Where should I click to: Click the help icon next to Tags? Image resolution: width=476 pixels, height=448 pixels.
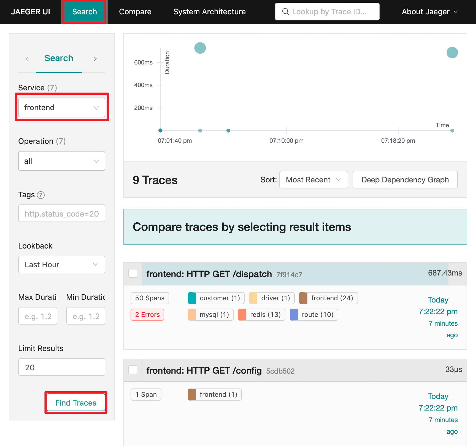click(41, 195)
